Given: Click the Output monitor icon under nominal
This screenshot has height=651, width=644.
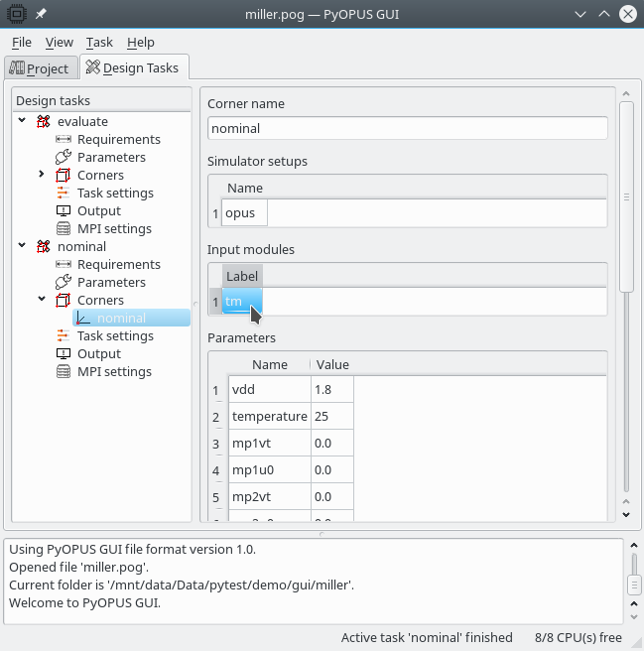Looking at the screenshot, I should pos(64,354).
